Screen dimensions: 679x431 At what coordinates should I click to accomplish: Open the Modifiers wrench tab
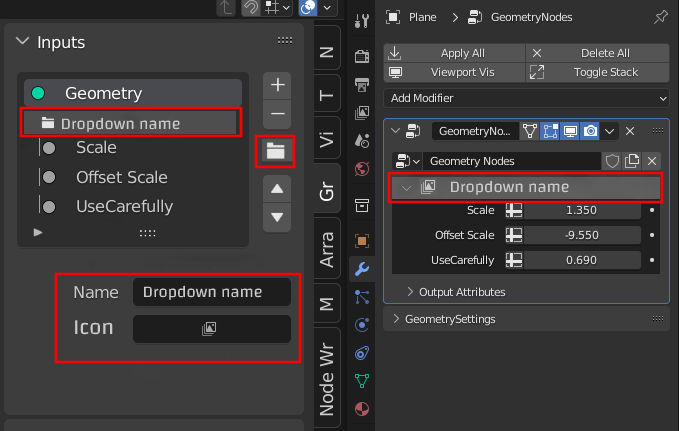coord(362,269)
